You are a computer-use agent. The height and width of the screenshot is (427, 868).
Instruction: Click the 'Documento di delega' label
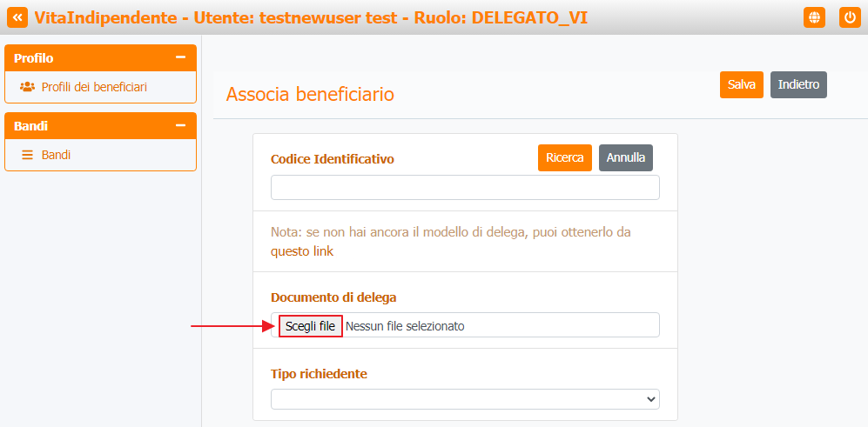[333, 297]
